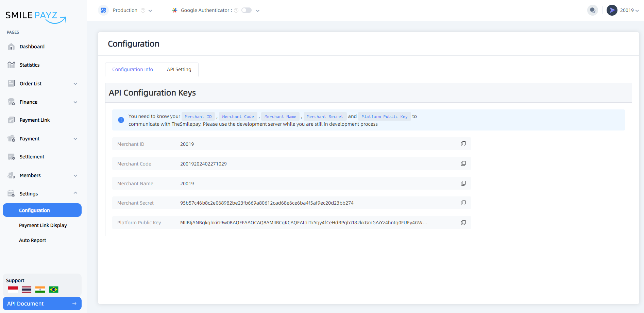Select the Merchant Secret hash value

(267, 203)
